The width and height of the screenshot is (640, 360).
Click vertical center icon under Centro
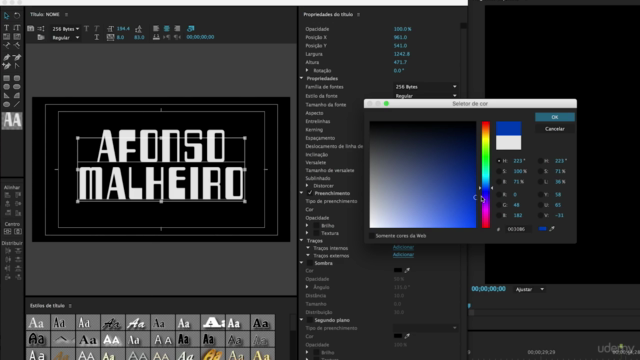(x=18, y=231)
